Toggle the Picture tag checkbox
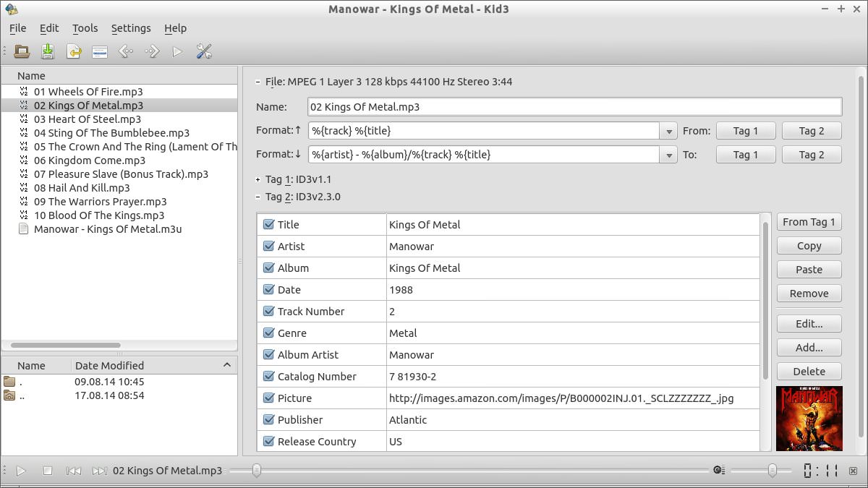This screenshot has width=868, height=488. coord(268,398)
